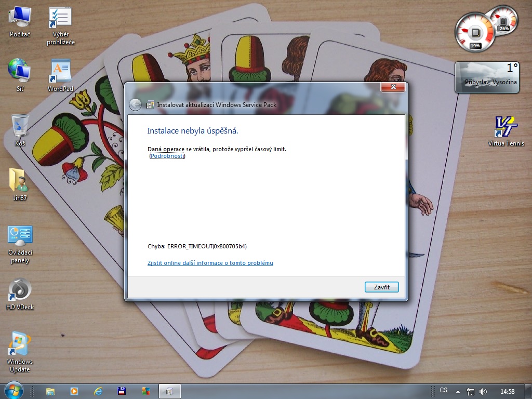The width and height of the screenshot is (532, 399).
Task: Launch Virtua Tennis shortcut
Action: [x=506, y=131]
